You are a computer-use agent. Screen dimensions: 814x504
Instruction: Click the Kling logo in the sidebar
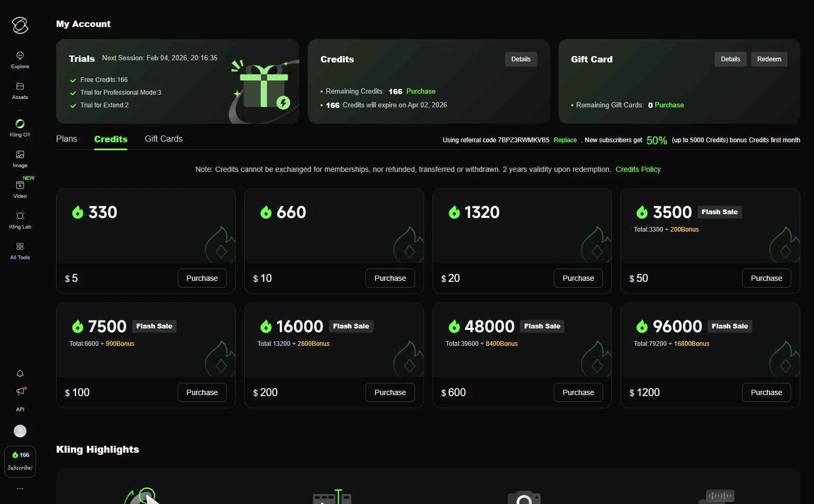click(20, 25)
